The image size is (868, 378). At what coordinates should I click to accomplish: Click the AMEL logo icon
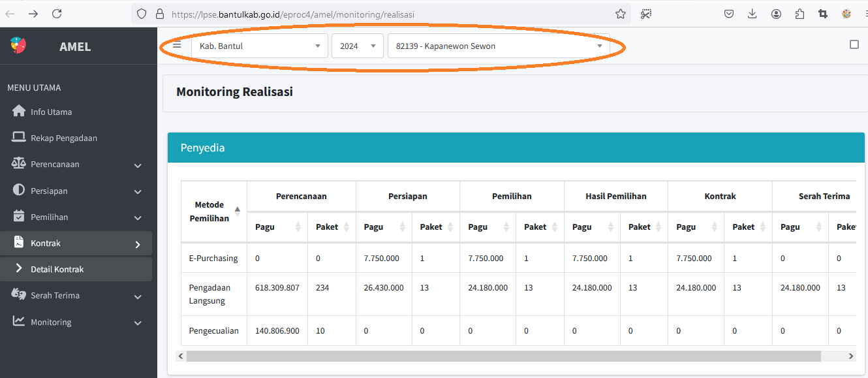tap(18, 46)
